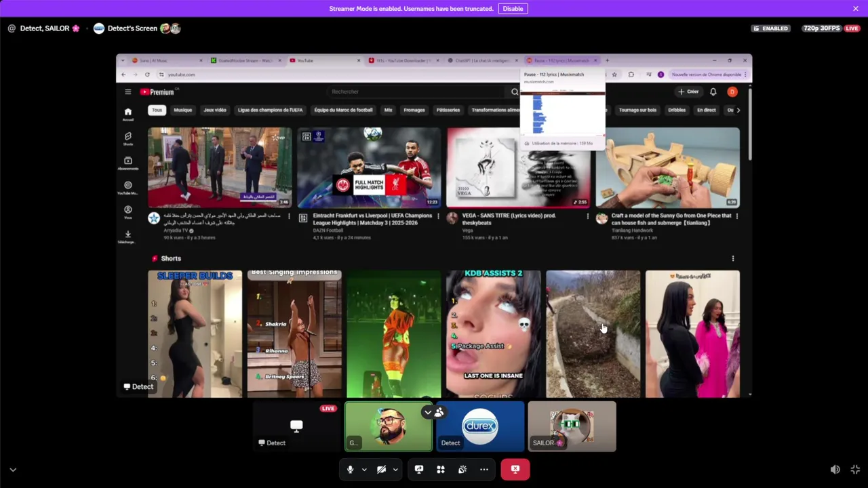Click the Chrome back arrow
Image resolution: width=868 pixels, height=488 pixels.
coord(123,75)
